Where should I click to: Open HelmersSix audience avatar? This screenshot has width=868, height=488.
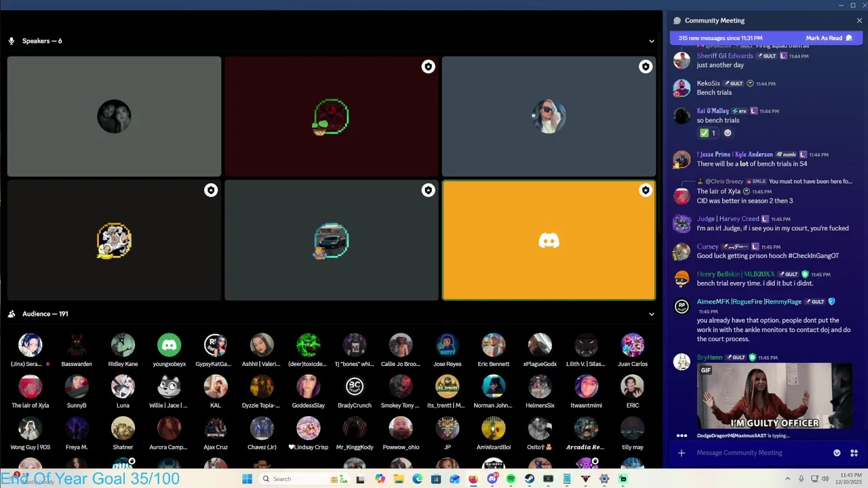click(x=540, y=386)
